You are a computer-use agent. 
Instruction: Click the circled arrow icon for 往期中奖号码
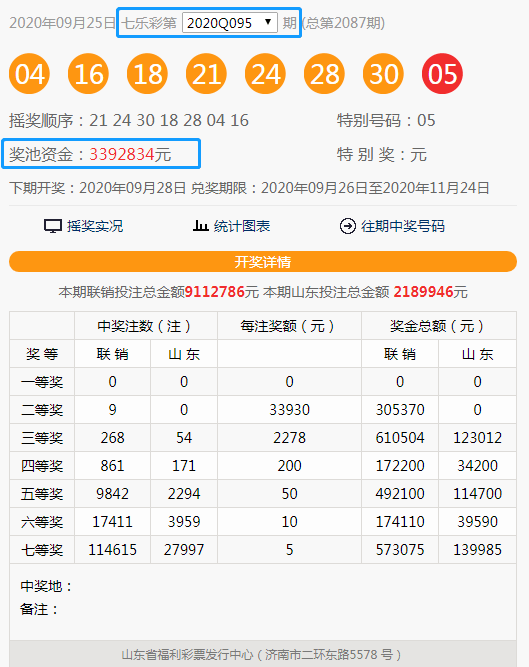coord(347,226)
